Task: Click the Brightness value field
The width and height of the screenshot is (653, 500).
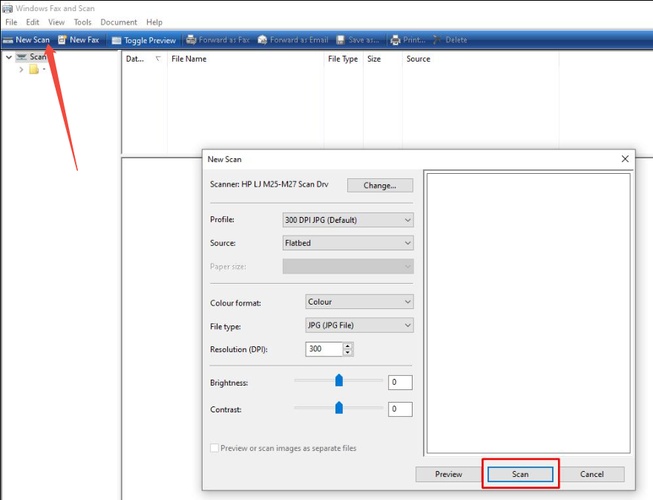Action: pos(400,382)
